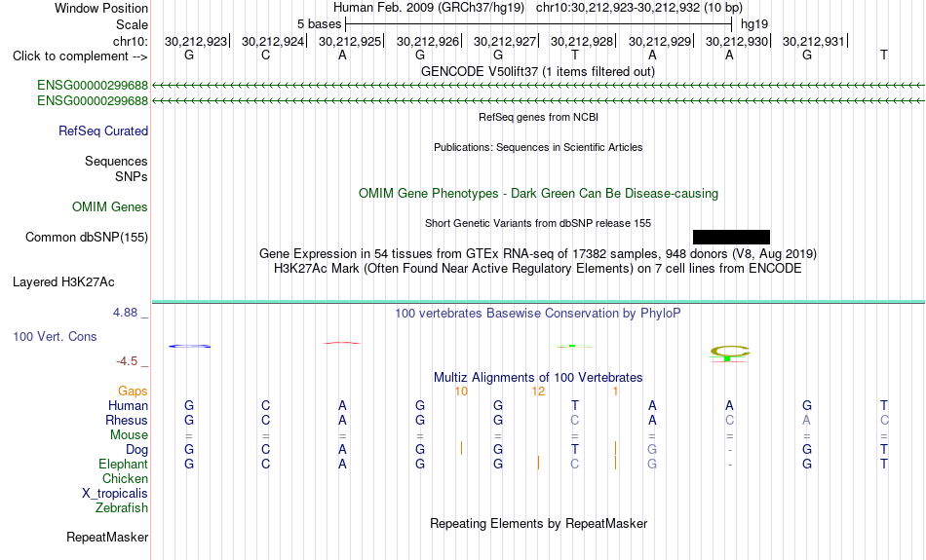The width and height of the screenshot is (926, 560).
Task: Click the 100 Vert. Cons track label
Action: coord(55,336)
